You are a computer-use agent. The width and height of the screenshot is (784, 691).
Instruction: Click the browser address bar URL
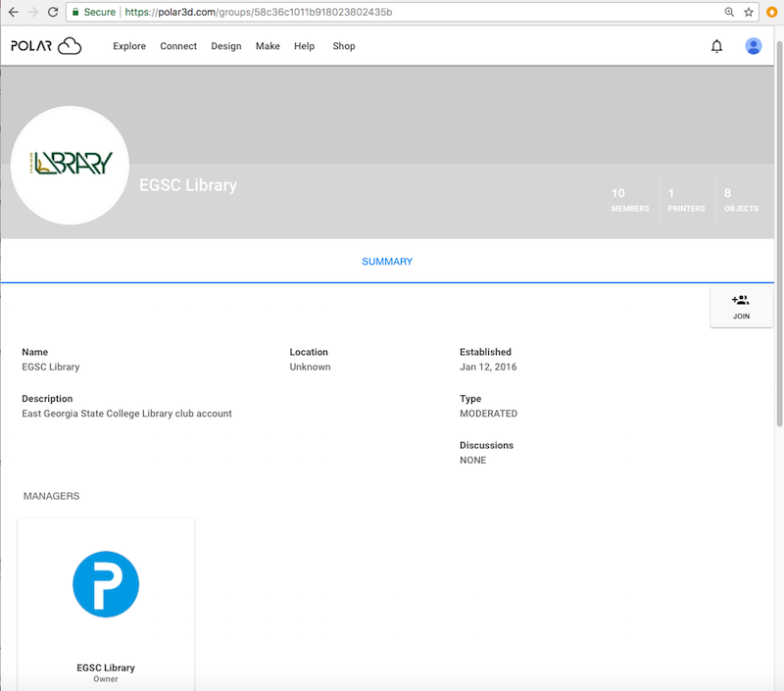(258, 12)
